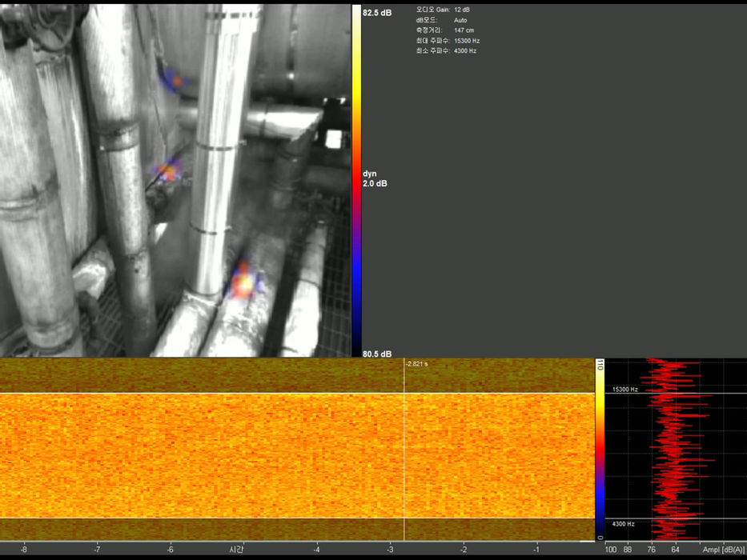This screenshot has height=560, width=747.
Task: Click the Ampl [dB(A)] axis label
Action: coord(724,550)
